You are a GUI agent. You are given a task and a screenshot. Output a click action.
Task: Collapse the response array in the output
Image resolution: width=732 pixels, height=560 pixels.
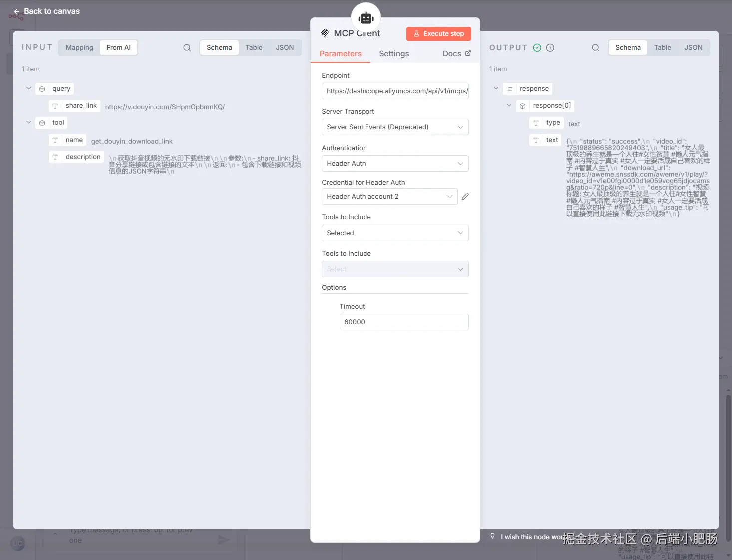(496, 88)
